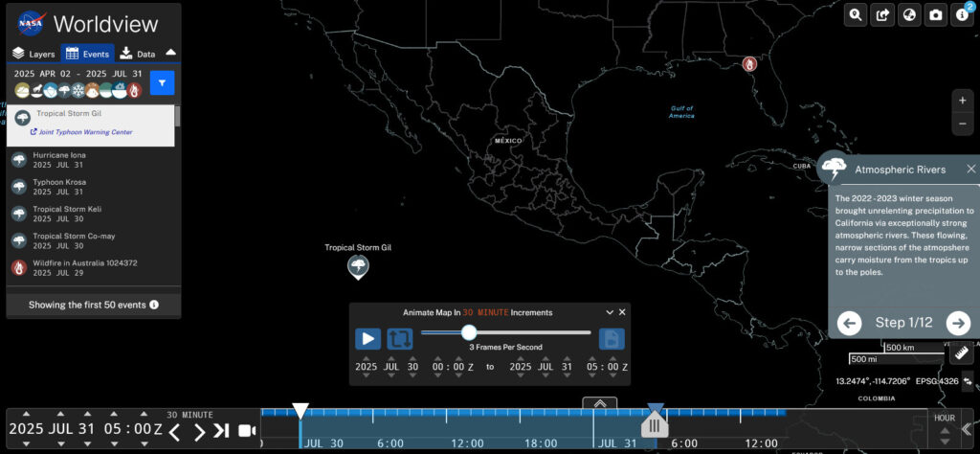
Task: Select the severe storms category icon
Action: [64, 91]
